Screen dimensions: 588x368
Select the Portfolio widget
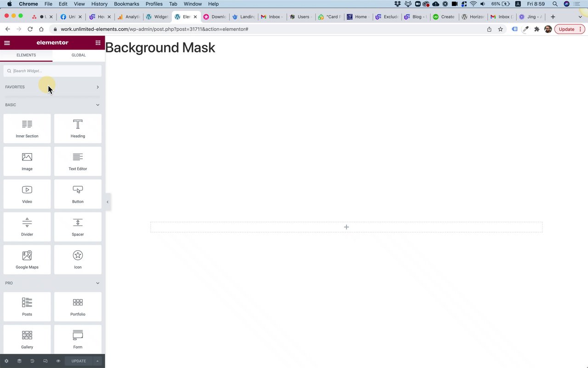coord(78,307)
